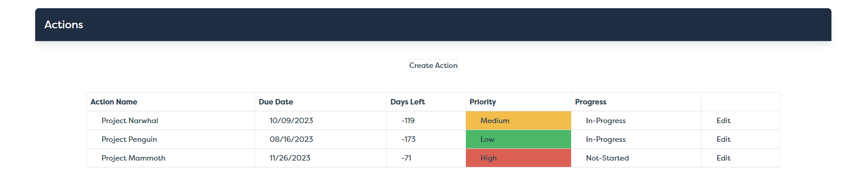
Task: Select the green Low priority cell
Action: point(519,139)
